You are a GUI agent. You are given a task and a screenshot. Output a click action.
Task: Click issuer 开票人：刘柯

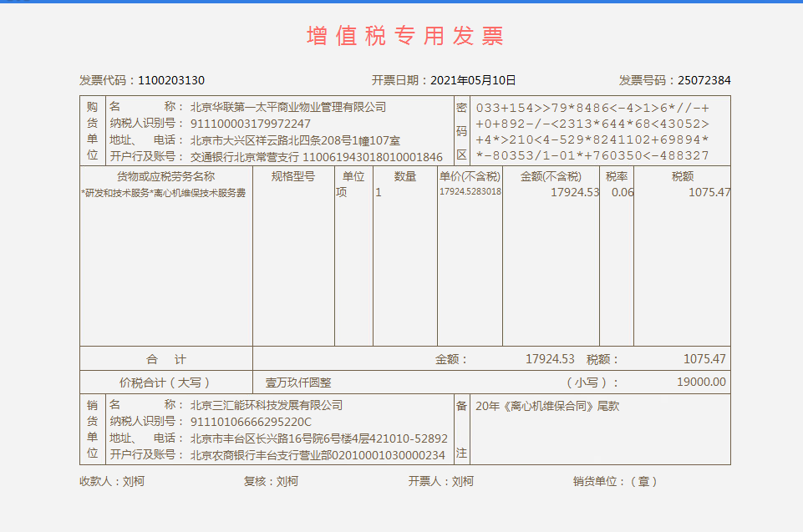[x=441, y=481]
